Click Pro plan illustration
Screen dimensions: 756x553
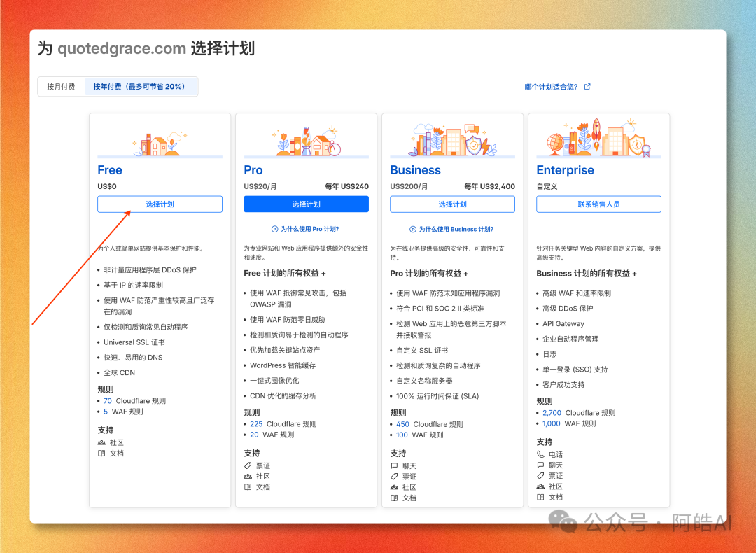tap(307, 141)
